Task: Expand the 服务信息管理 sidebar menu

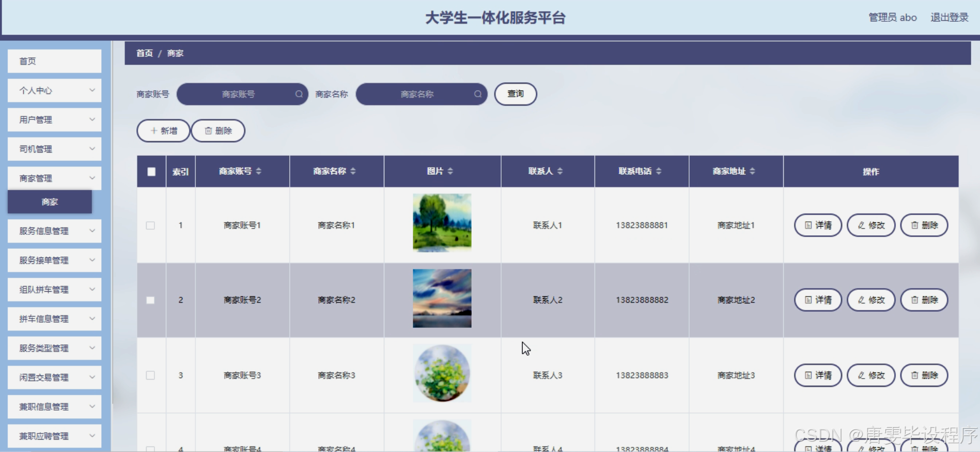Action: click(54, 231)
